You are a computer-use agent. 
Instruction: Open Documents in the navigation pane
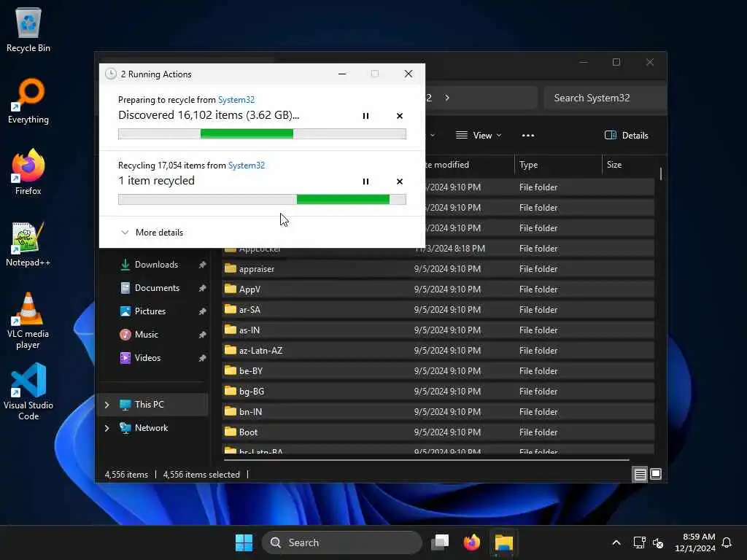coord(157,287)
